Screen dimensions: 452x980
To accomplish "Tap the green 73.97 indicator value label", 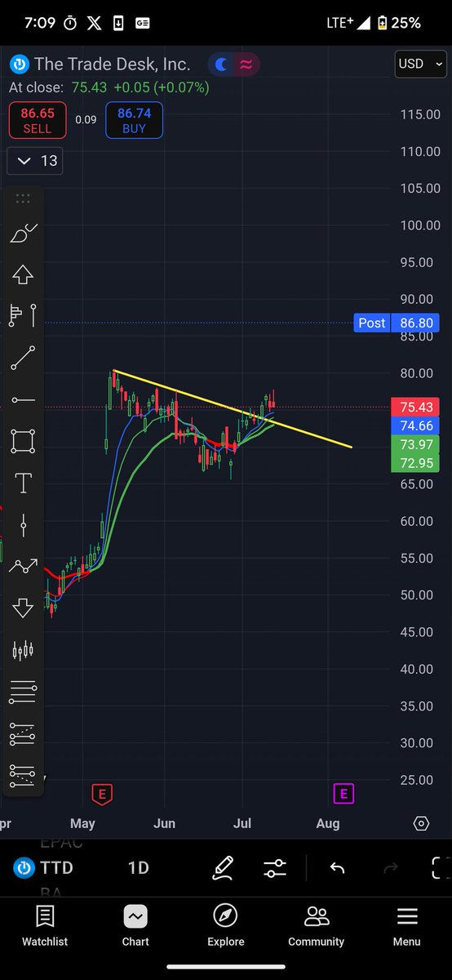I will coord(416,444).
